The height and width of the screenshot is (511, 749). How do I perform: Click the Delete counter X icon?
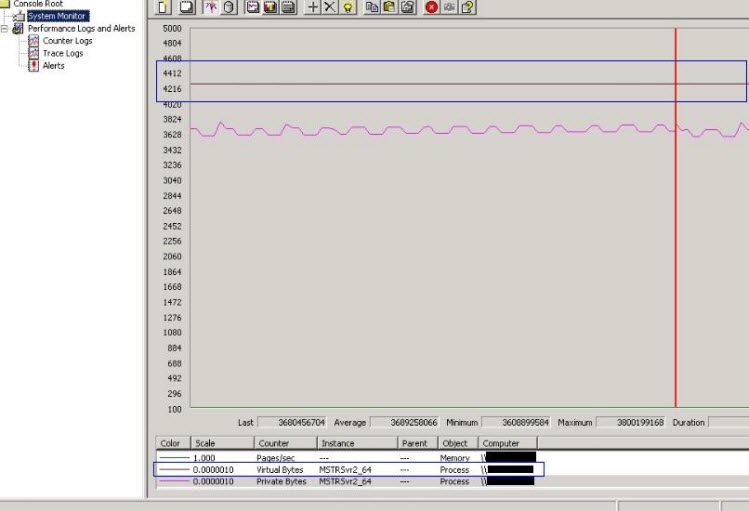330,7
